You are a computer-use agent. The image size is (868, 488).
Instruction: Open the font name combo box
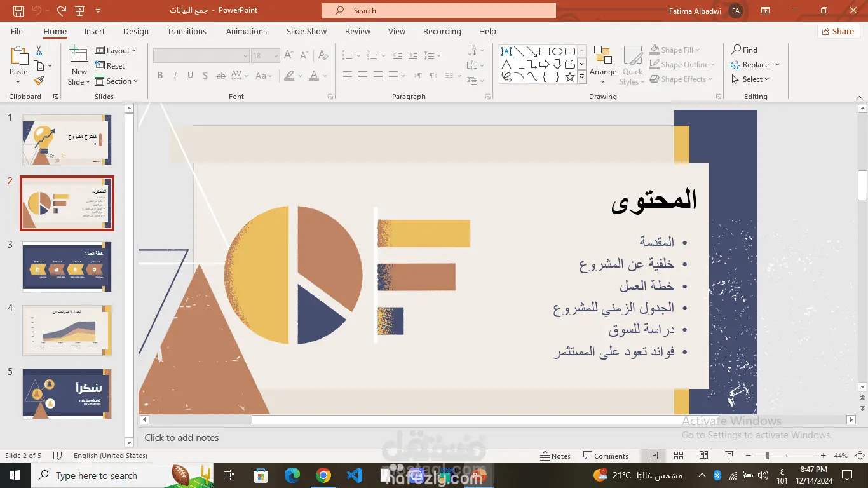201,56
